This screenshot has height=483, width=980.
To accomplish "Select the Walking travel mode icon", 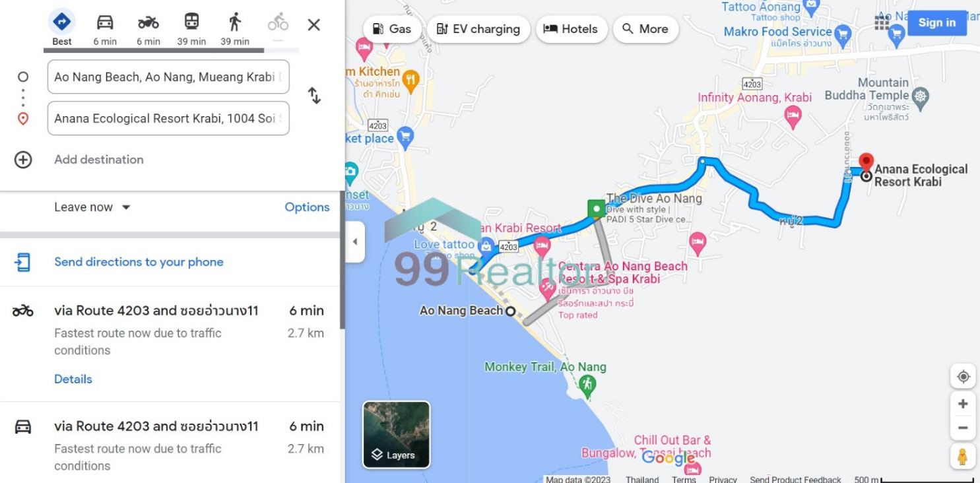I will tap(235, 22).
